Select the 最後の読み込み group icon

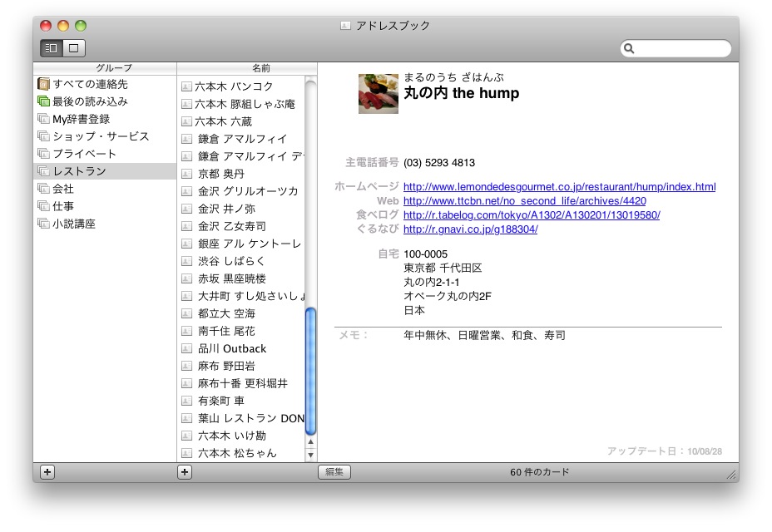pyautogui.click(x=43, y=101)
